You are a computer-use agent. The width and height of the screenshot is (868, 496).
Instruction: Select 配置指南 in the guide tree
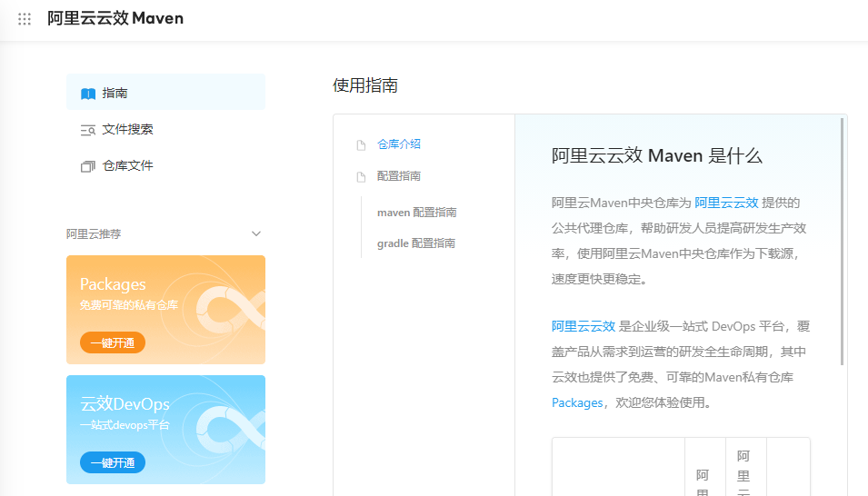[399, 175]
